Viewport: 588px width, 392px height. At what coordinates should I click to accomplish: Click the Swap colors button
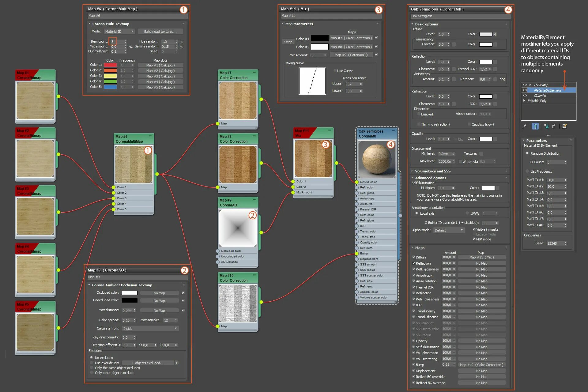coord(288,42)
